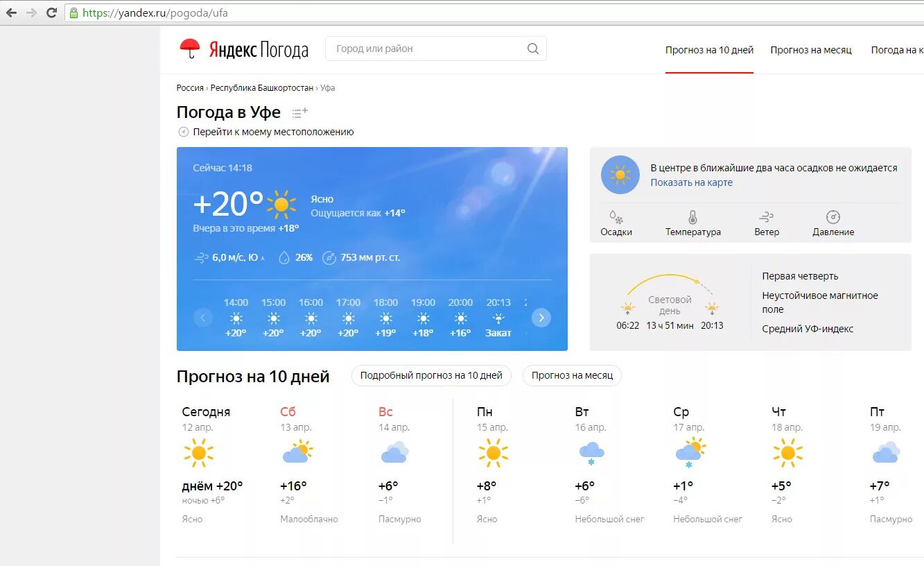
Task: Click Sunday 14 апр. cloudy icon
Action: click(x=394, y=453)
